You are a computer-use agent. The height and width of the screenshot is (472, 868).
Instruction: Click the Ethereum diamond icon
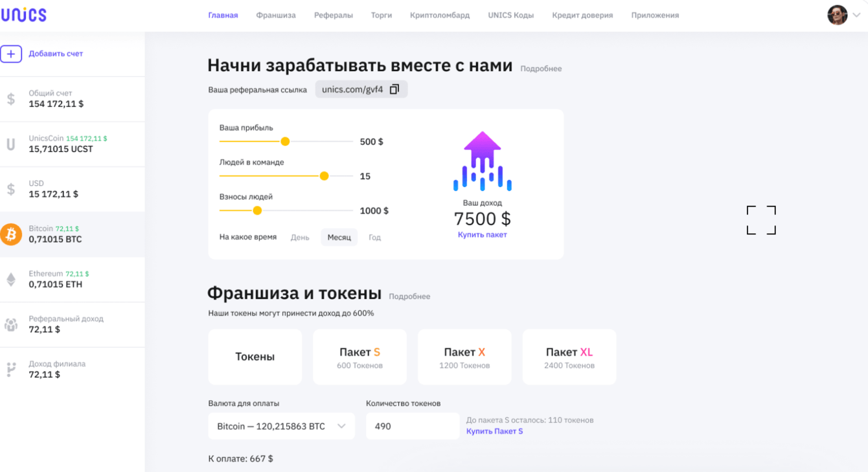(x=11, y=279)
